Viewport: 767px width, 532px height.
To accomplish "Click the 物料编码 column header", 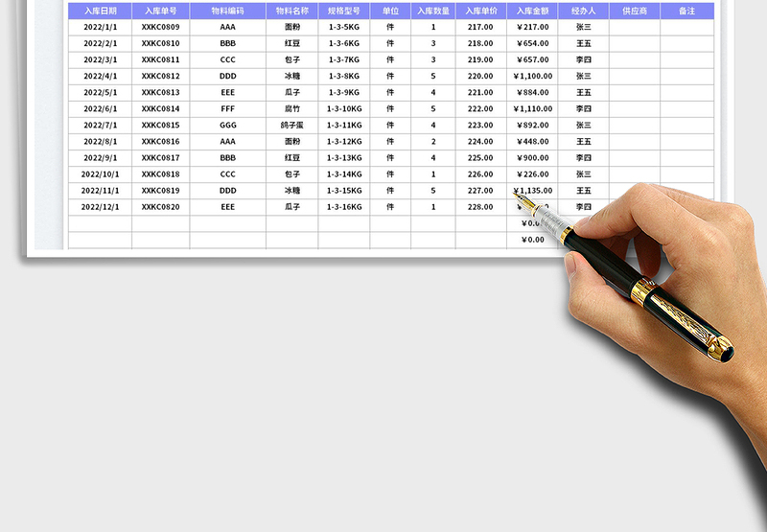I will (227, 11).
